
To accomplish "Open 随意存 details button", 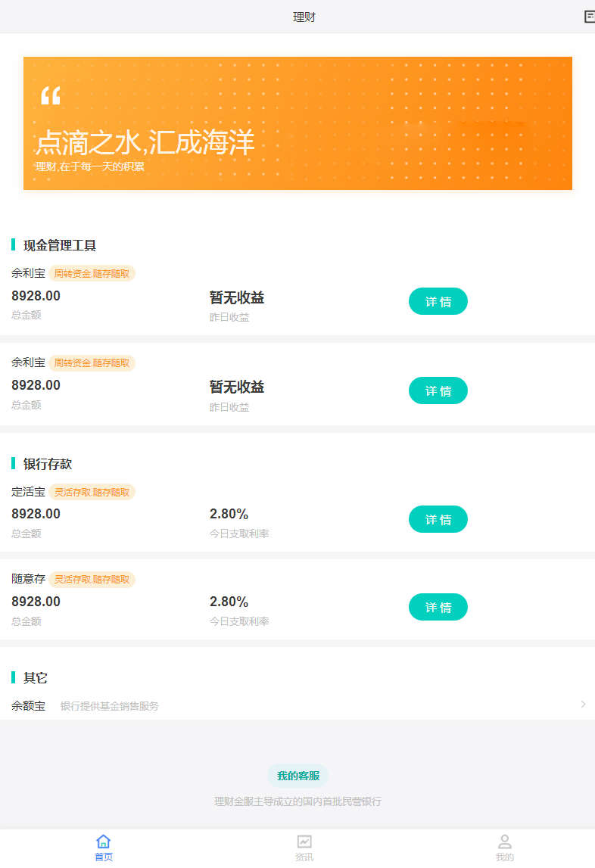I will point(438,607).
